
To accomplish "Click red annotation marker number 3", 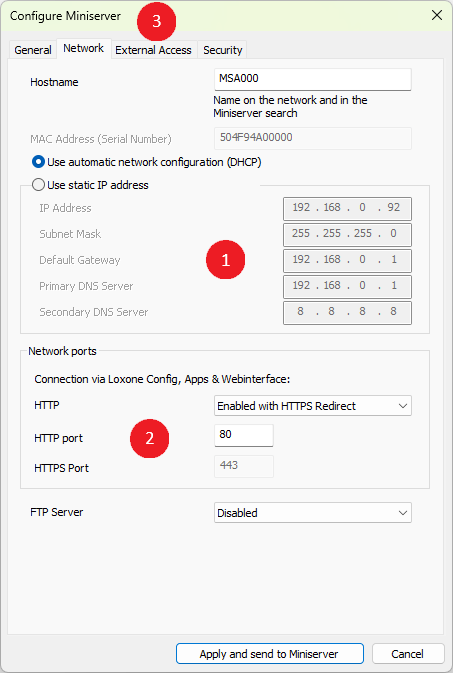I will [156, 21].
